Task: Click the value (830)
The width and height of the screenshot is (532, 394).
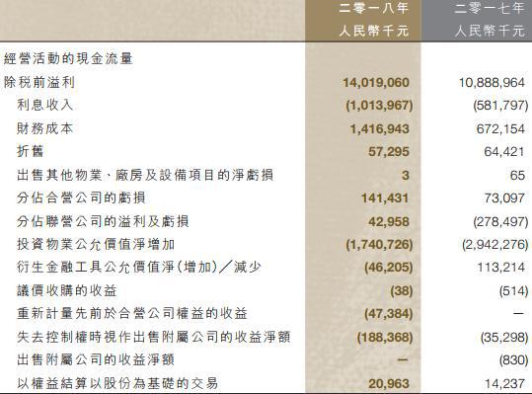Action: 513,360
